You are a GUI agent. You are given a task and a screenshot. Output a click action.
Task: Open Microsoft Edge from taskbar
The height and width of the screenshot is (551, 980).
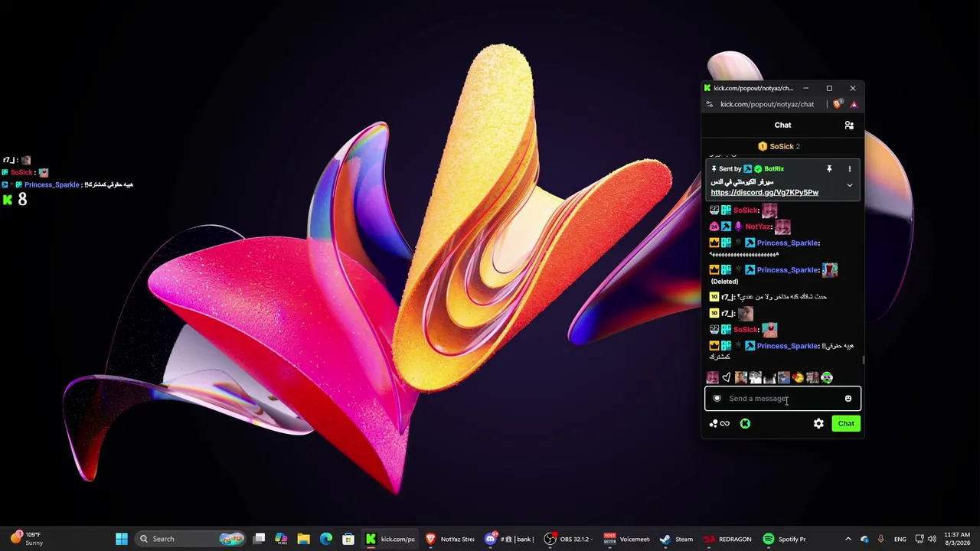click(325, 539)
